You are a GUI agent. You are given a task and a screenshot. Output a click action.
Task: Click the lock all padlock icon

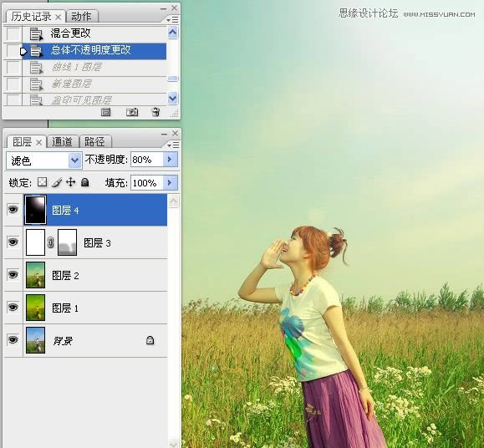(85, 182)
